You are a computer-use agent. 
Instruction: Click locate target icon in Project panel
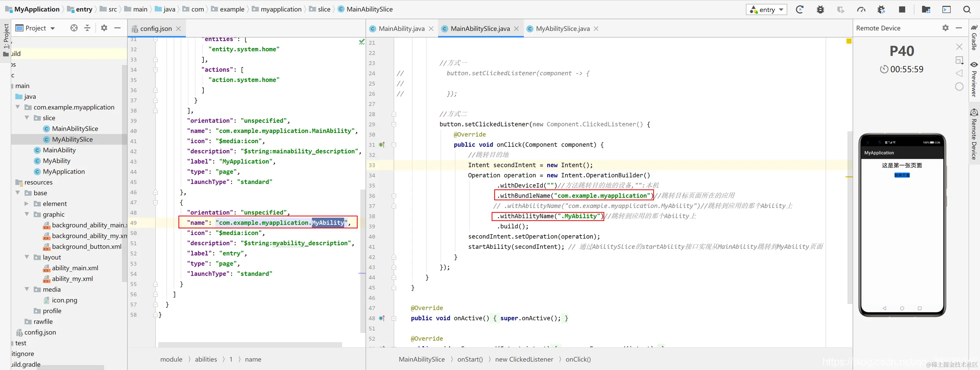(74, 28)
